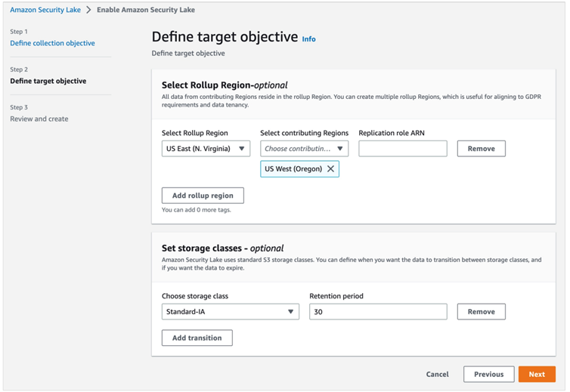Click the Add rollup region button
Screen dimensions: 570x392
(203, 196)
